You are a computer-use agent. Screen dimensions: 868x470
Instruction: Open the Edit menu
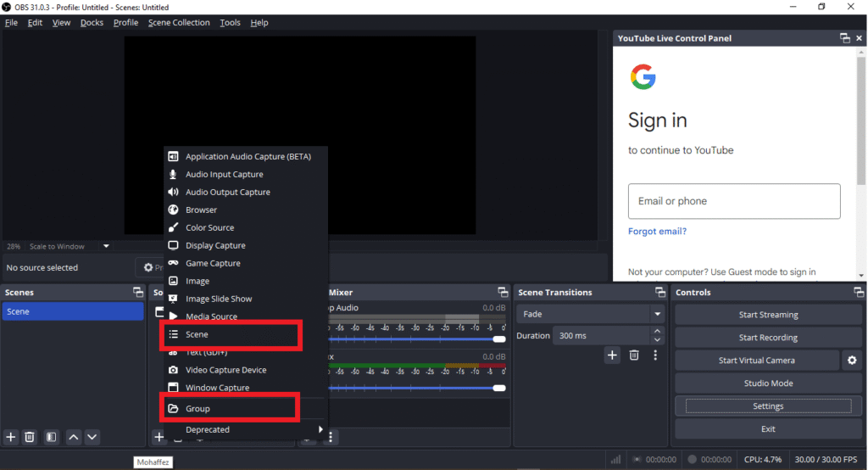coord(35,23)
